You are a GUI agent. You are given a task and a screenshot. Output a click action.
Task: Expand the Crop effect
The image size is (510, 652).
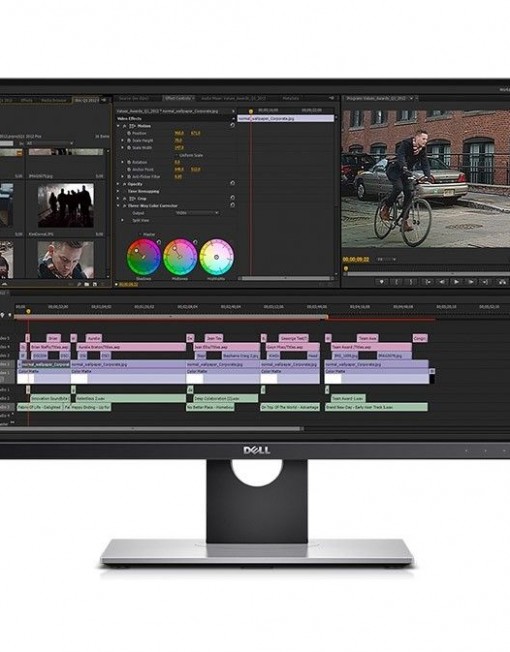point(118,198)
